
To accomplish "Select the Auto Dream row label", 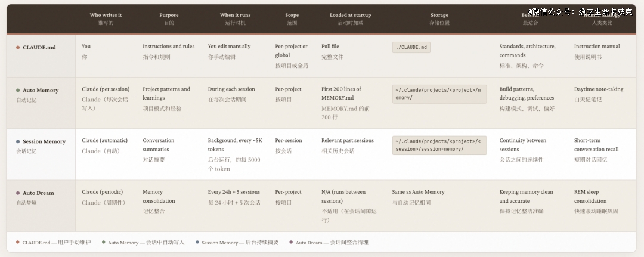I will [x=38, y=193].
